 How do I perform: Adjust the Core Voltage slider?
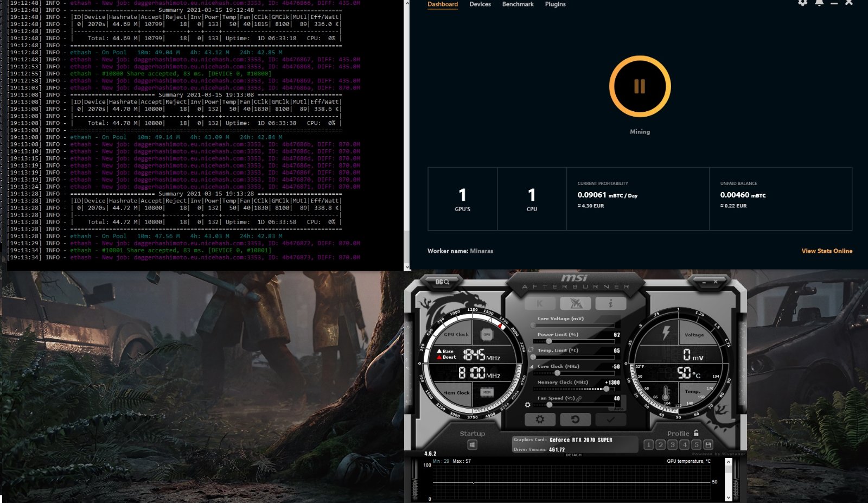pyautogui.click(x=574, y=326)
